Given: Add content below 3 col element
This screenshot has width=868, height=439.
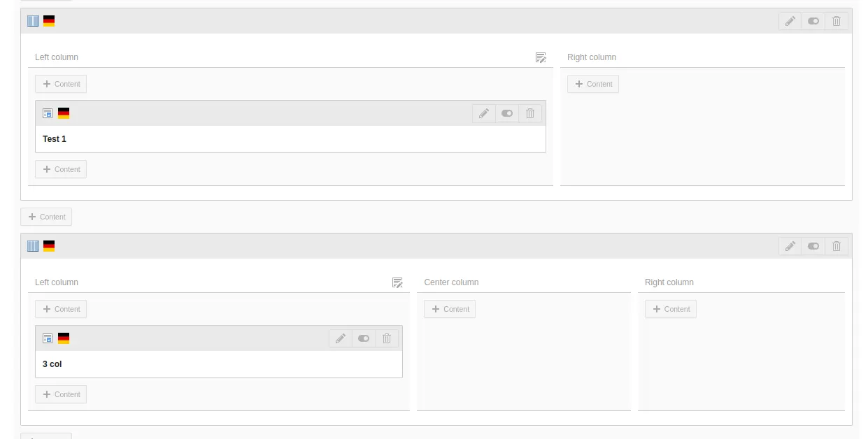Looking at the screenshot, I should tap(61, 394).
